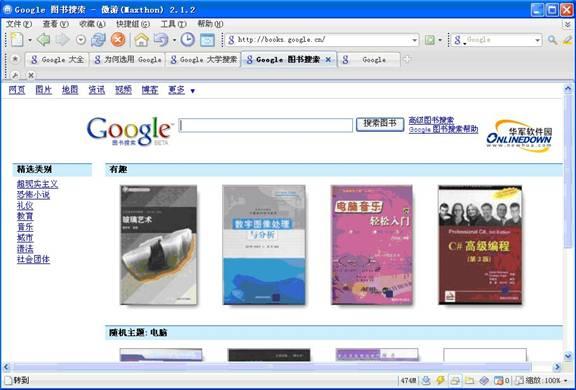Select the 超现实主义 category link

37,184
